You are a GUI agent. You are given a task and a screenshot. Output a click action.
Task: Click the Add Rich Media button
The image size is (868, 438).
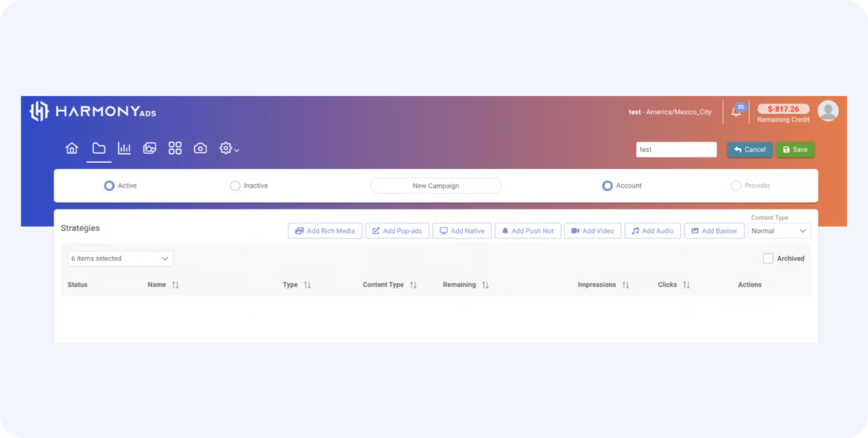(x=325, y=231)
